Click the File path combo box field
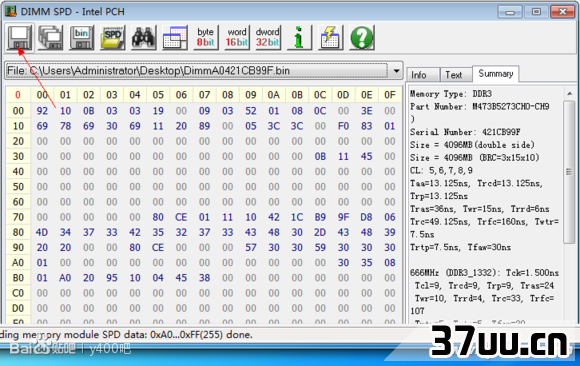Viewport: 580px width, 366px height. coord(204,71)
